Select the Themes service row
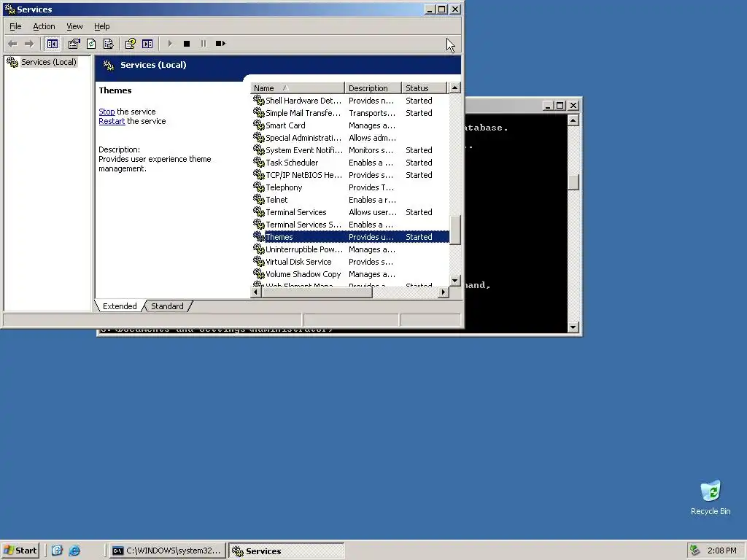The height and width of the screenshot is (560, 747). click(x=350, y=237)
